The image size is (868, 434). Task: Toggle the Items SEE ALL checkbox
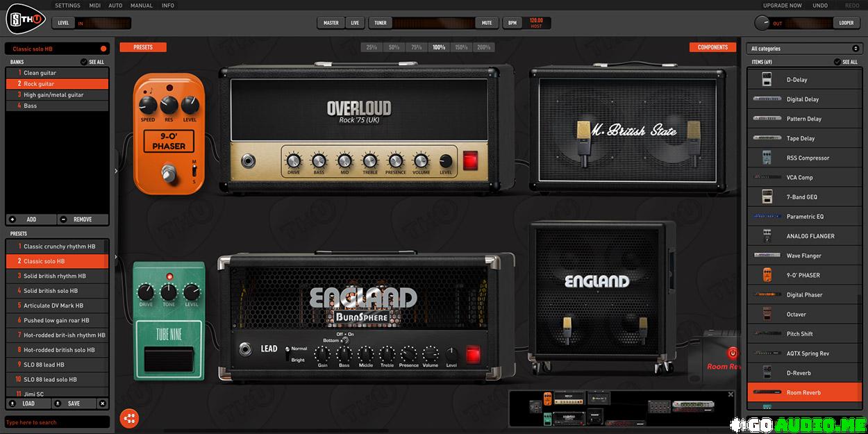[x=837, y=62]
